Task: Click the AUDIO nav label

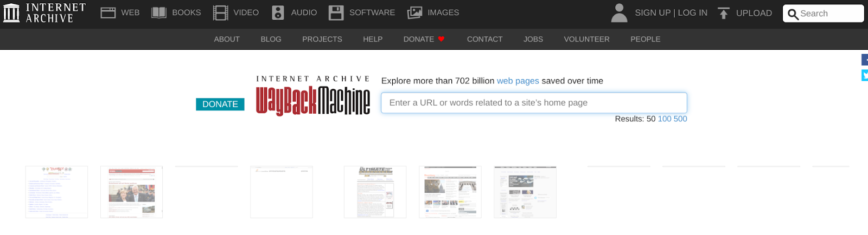Action: pyautogui.click(x=304, y=12)
